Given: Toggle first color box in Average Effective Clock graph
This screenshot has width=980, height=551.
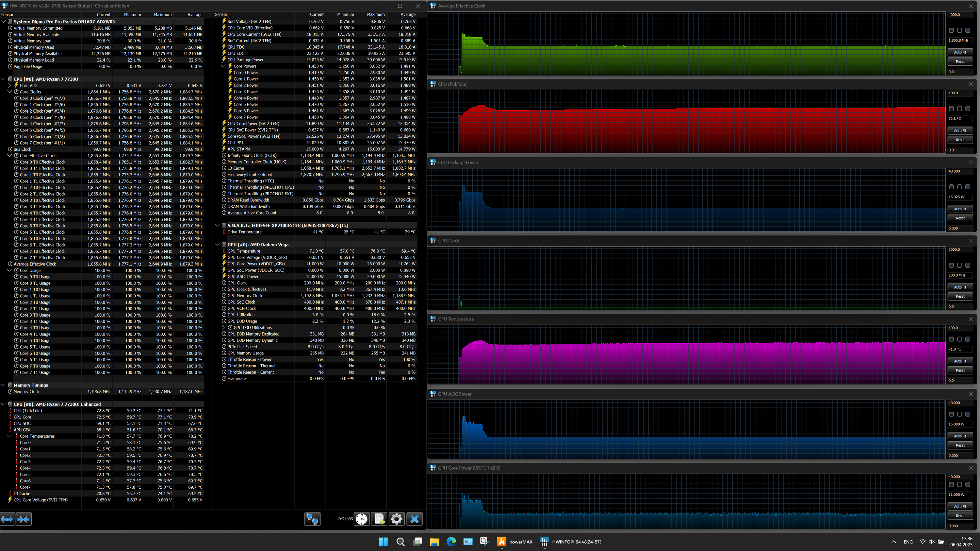Looking at the screenshot, I should (951, 30).
